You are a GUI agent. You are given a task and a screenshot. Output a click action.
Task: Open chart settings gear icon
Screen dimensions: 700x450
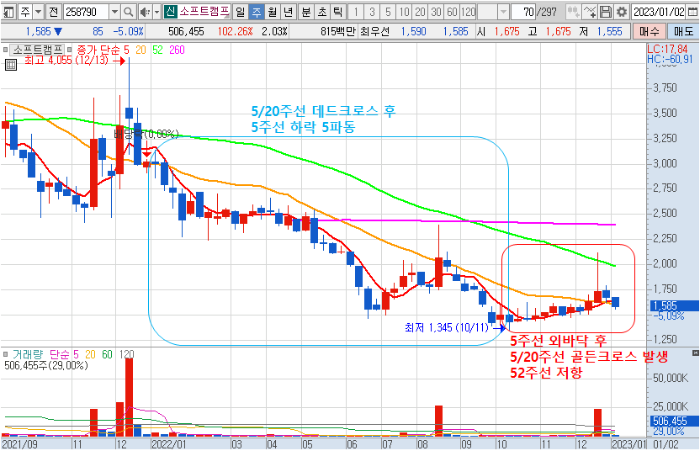pos(621,11)
